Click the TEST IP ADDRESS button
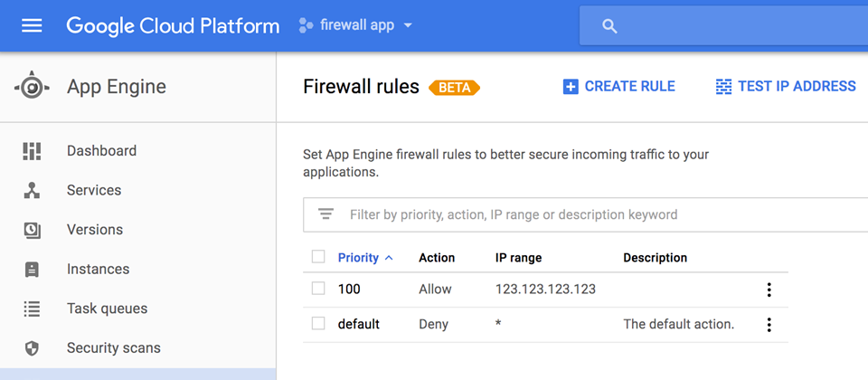This screenshot has width=868, height=380. (x=786, y=87)
